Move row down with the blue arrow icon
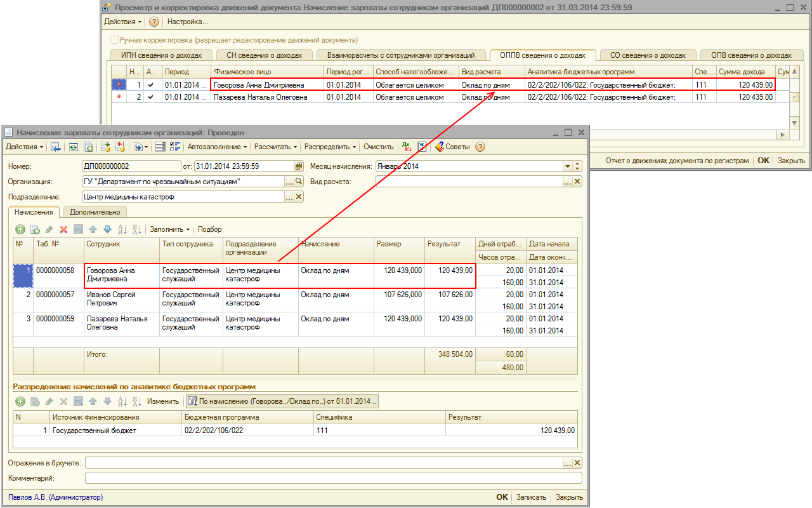Screen dimensions: 812x508 click(107, 229)
